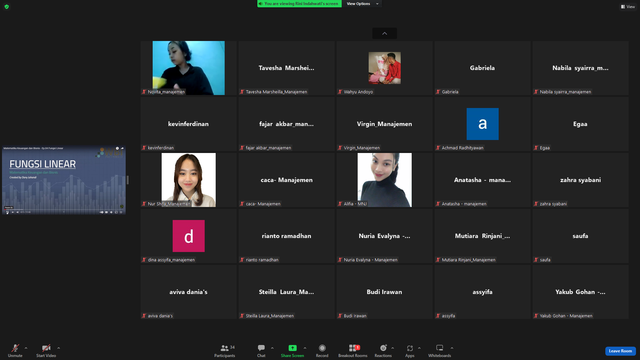The width and height of the screenshot is (640, 360).
Task: Click the Leave Room button
Action: point(620,351)
